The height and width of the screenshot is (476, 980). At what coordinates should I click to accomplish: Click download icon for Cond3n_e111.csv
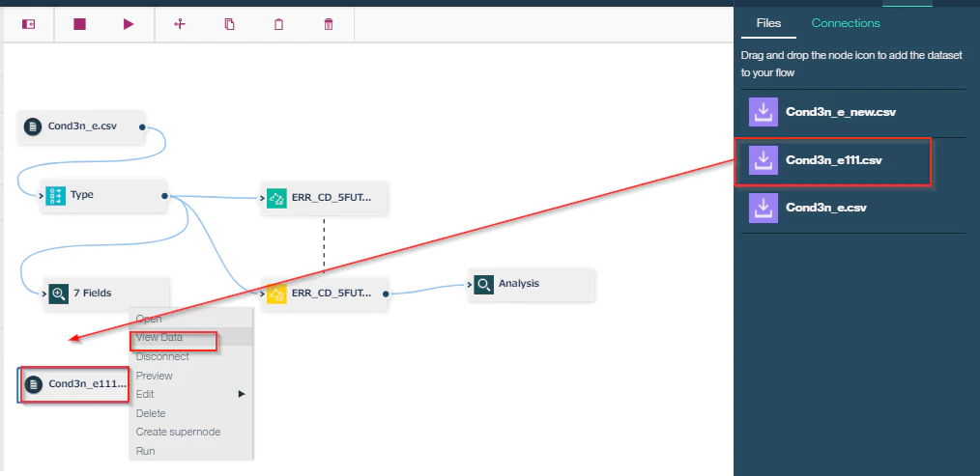pyautogui.click(x=764, y=160)
